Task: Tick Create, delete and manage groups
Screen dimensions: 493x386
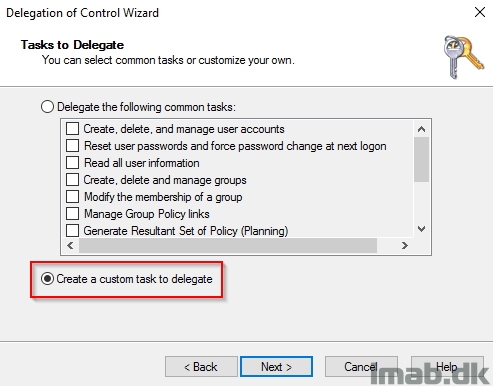Action: 72,180
